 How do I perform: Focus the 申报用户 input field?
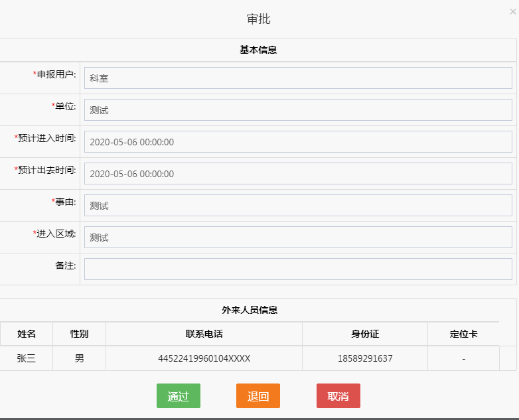click(x=297, y=78)
